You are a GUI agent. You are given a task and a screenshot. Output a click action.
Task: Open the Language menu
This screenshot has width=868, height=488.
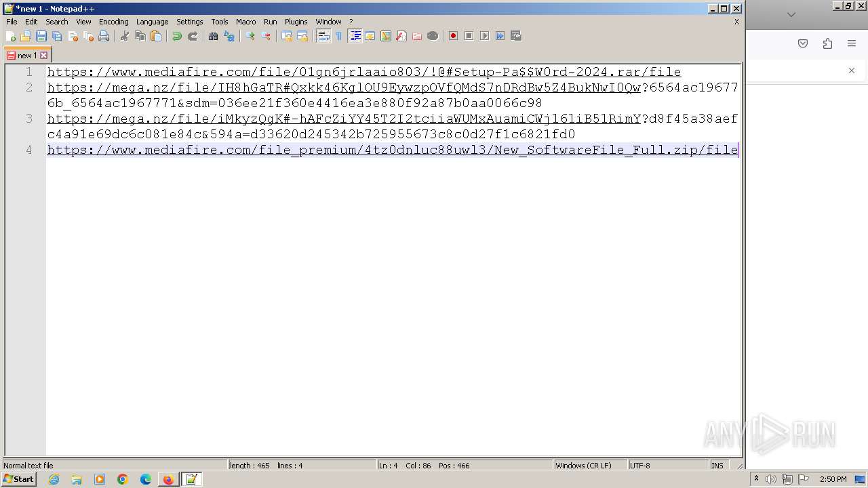pos(152,22)
